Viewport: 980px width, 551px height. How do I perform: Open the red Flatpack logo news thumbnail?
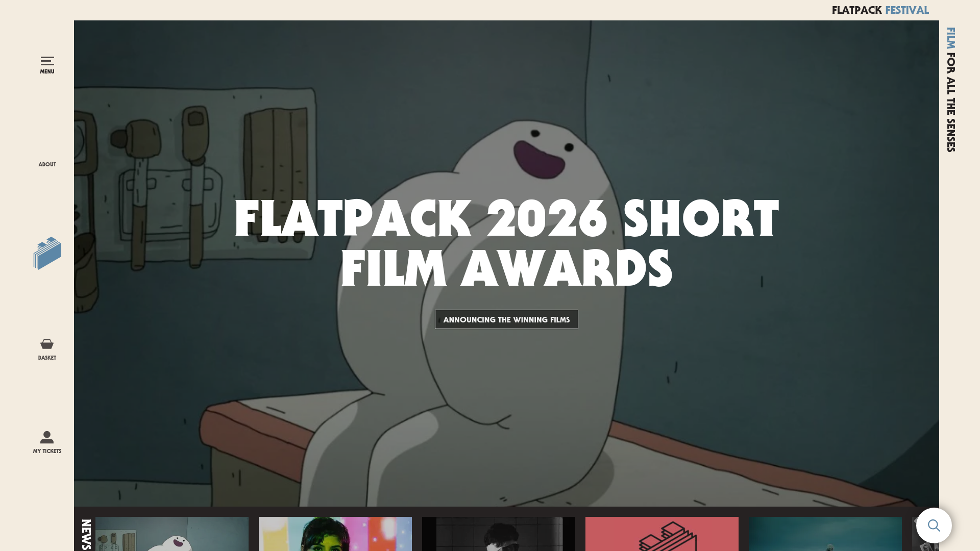pyautogui.click(x=662, y=534)
